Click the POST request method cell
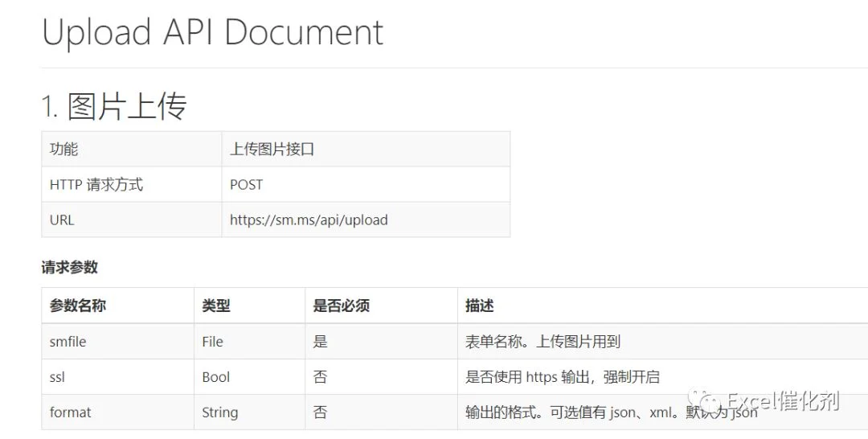Image resolution: width=868 pixels, height=439 pixels. 366,184
